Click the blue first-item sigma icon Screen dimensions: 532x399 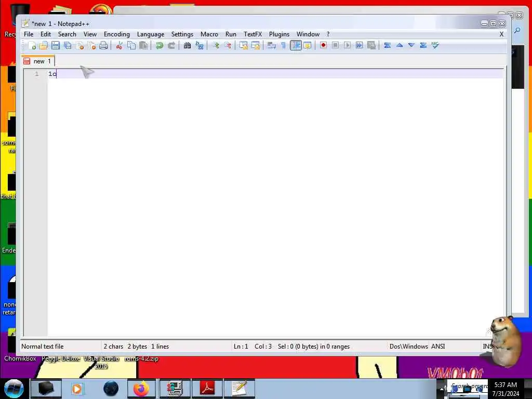[387, 45]
